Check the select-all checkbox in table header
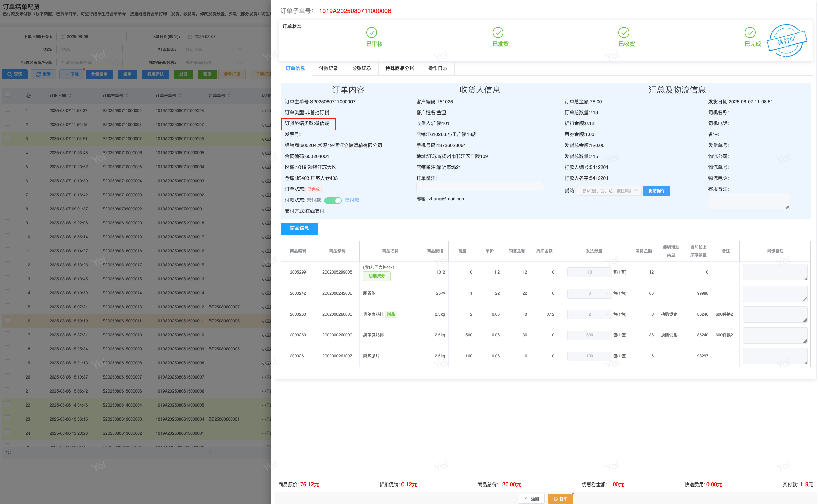This screenshot has width=818, height=504. coord(8,95)
